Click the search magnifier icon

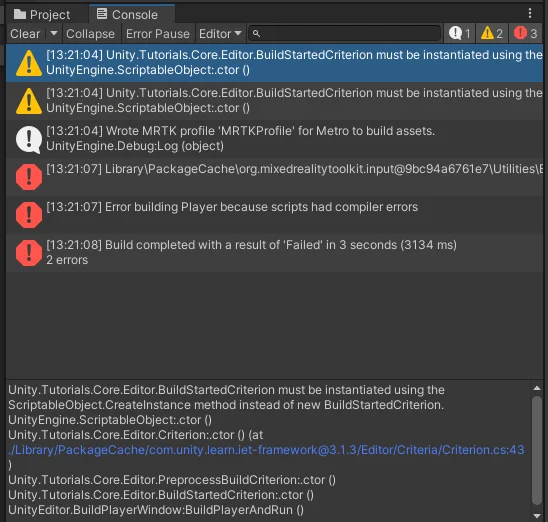click(256, 34)
